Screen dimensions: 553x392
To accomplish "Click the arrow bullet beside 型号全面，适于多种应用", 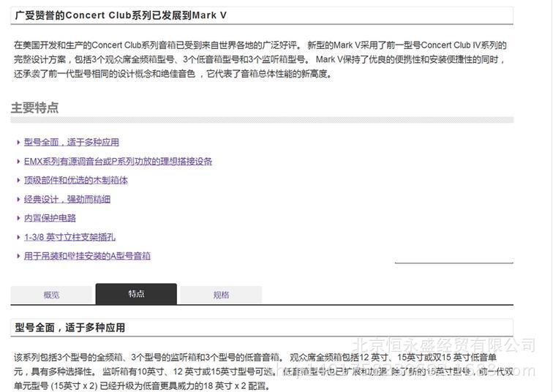I will [x=18, y=143].
